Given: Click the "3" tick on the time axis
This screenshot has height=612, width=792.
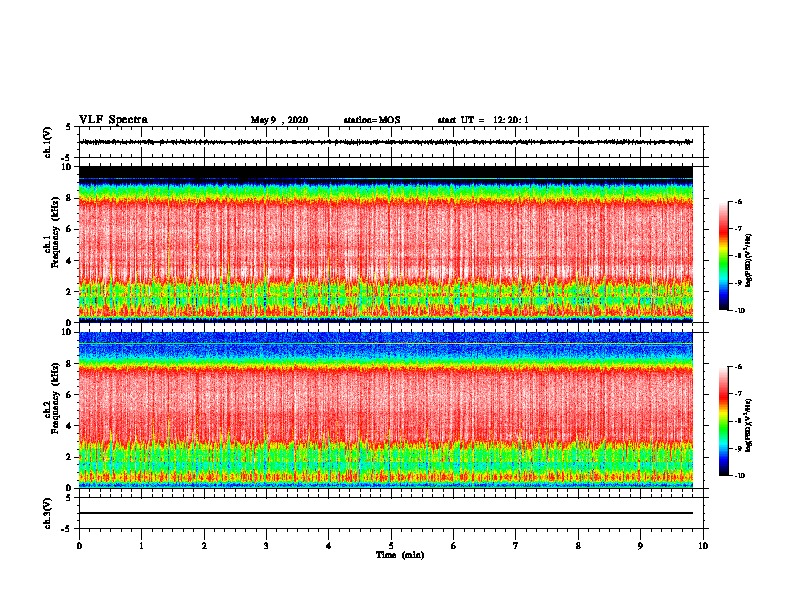Looking at the screenshot, I should (266, 546).
